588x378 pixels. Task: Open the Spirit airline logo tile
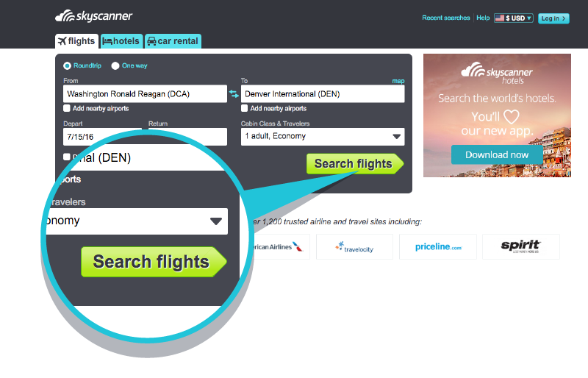coord(521,246)
